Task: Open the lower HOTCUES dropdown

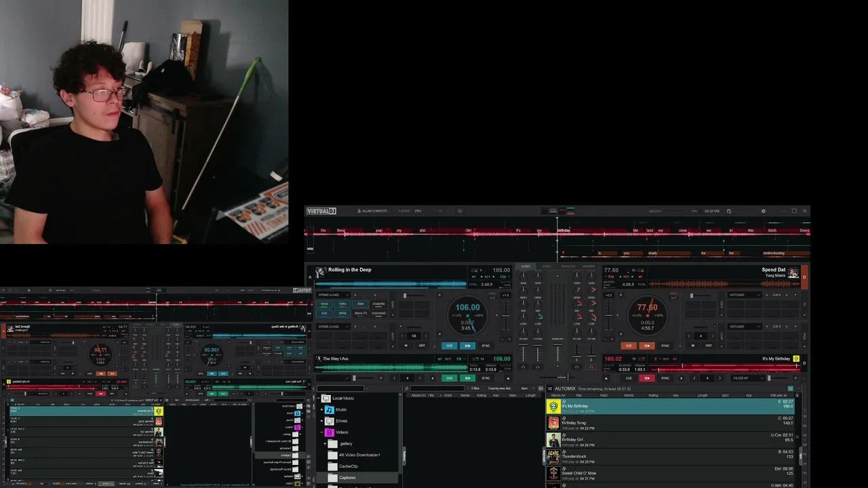Action: tap(745, 327)
